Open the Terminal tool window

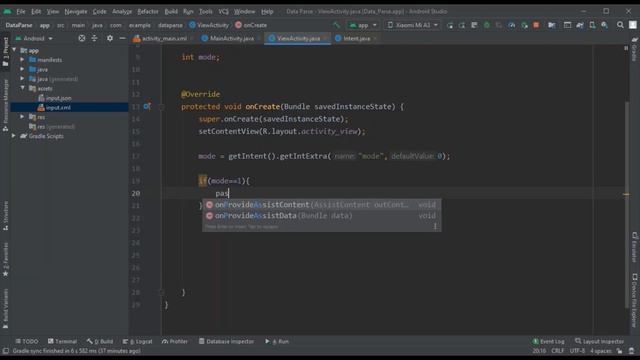(62, 341)
